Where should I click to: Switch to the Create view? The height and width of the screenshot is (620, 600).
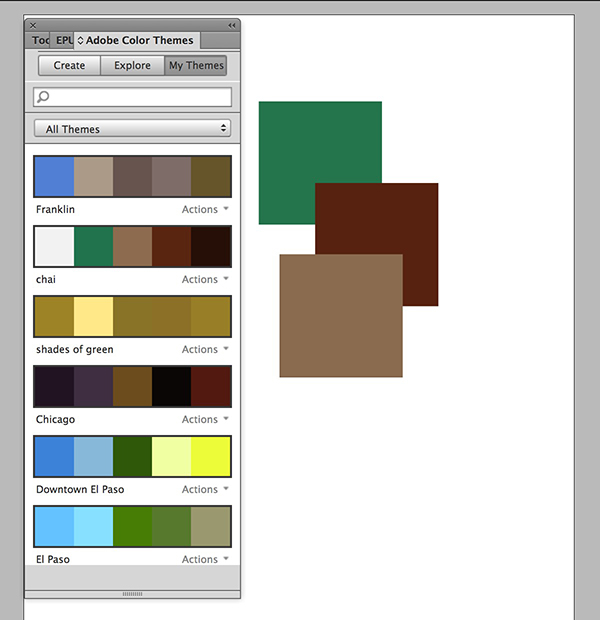tap(69, 66)
